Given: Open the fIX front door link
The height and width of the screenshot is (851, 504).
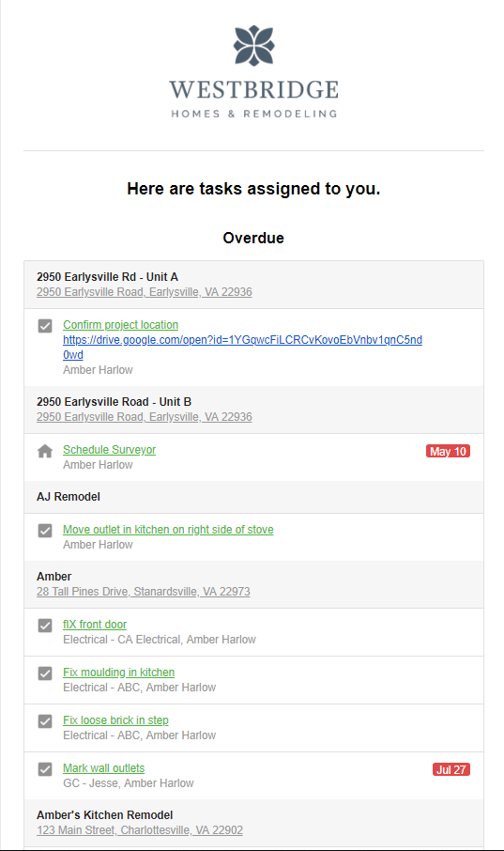Looking at the screenshot, I should (x=95, y=624).
